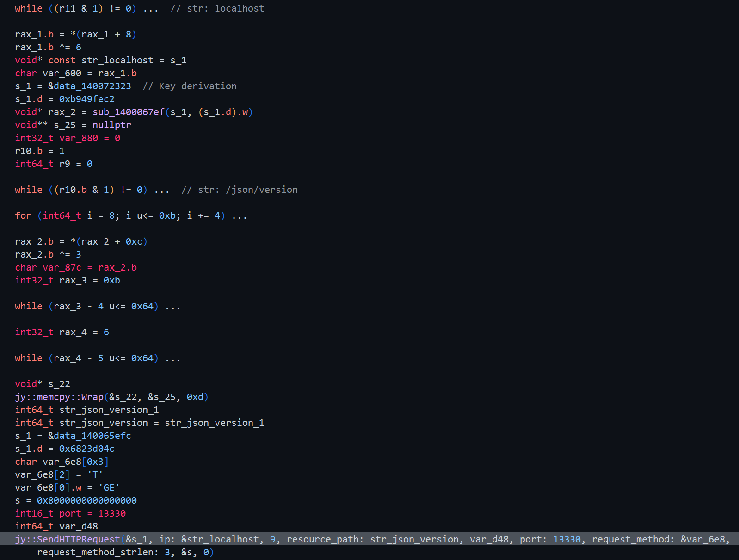Expand the while (rax_3 - 4) loop body
Image resolution: width=739 pixels, height=560 pixels.
tap(173, 307)
